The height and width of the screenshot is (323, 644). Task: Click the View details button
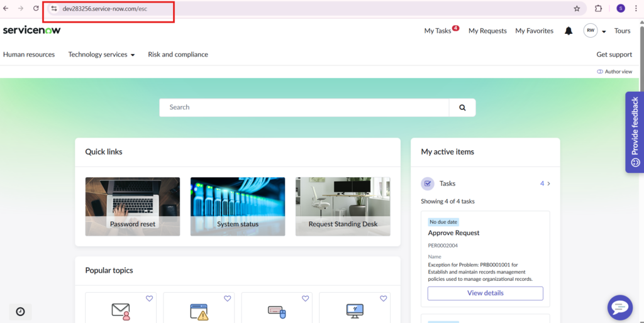[485, 293]
